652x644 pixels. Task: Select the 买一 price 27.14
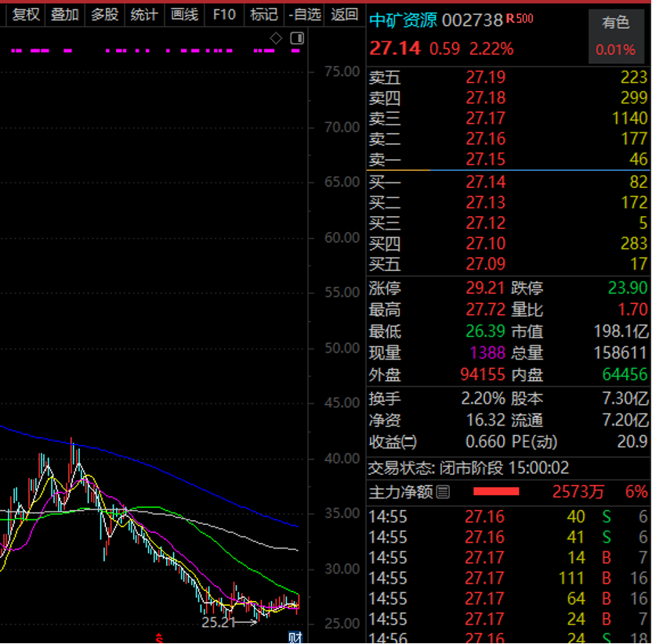[x=485, y=182]
